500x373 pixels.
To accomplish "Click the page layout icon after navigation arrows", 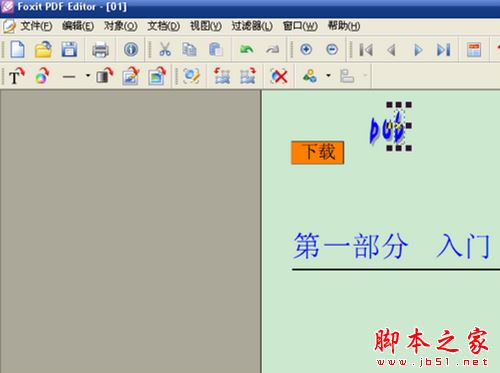I will click(474, 50).
